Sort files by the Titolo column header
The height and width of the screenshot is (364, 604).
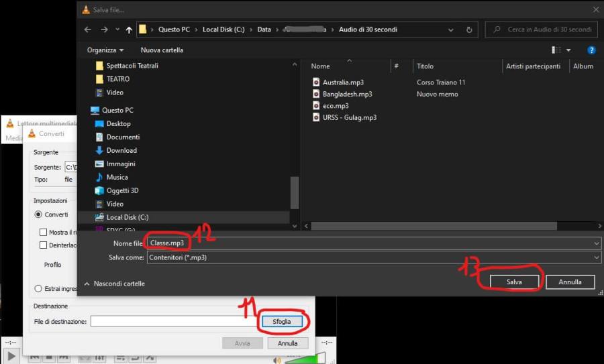pos(425,66)
